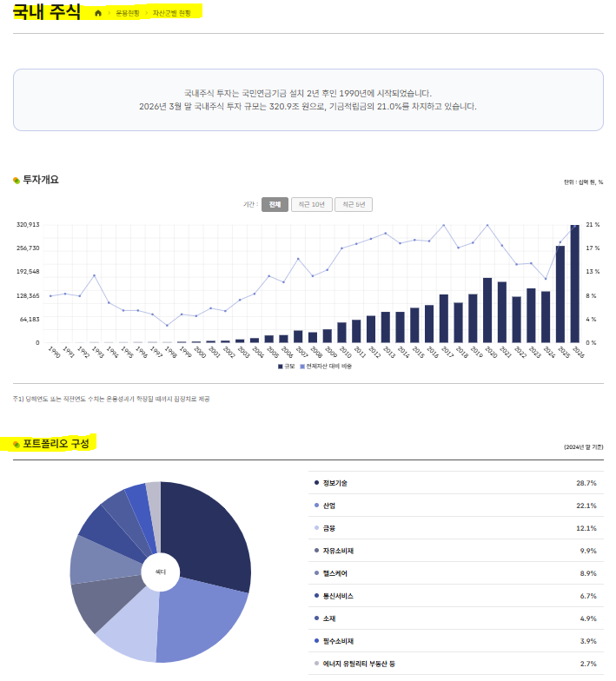Select the 전체 period filter
This screenshot has height=681, width=616.
pyautogui.click(x=275, y=205)
